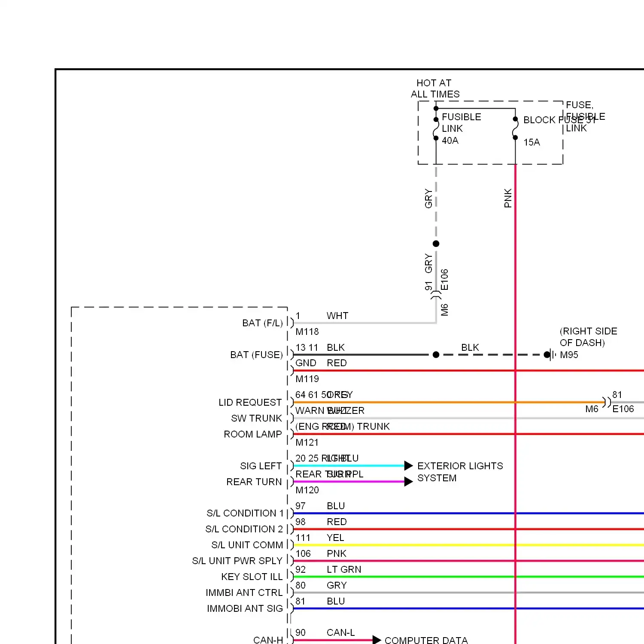Viewport: 644px width, 644px height.
Task: Click the "S/L UNIT PWR SPLY" label
Action: click(x=237, y=561)
